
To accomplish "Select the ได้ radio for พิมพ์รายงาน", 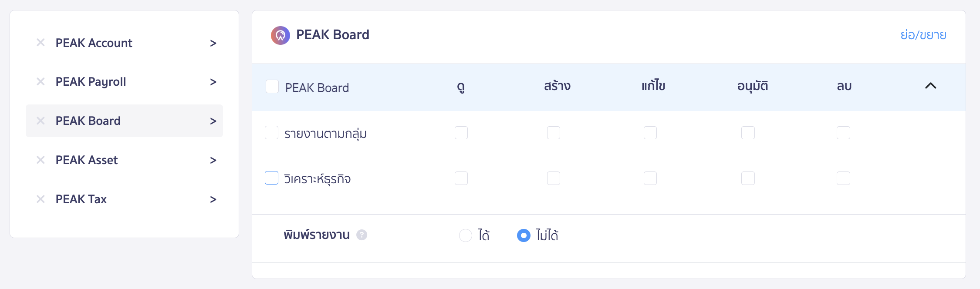I will click(466, 235).
